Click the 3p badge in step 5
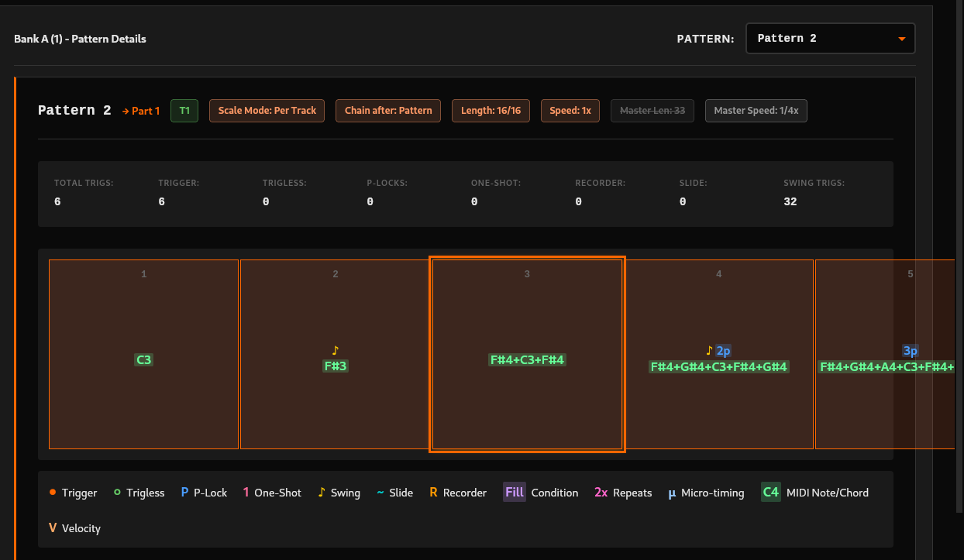964x560 pixels. tap(911, 351)
